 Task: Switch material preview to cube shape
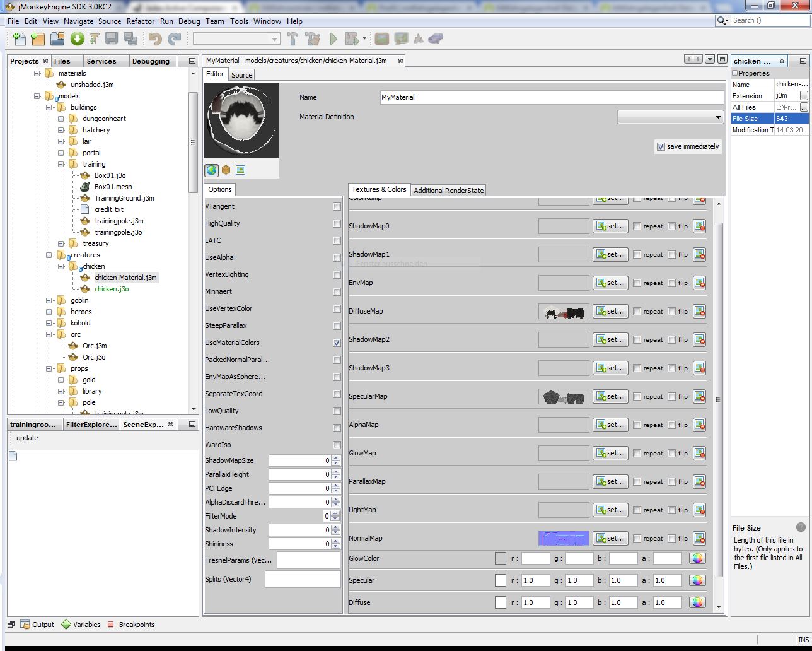(226, 170)
